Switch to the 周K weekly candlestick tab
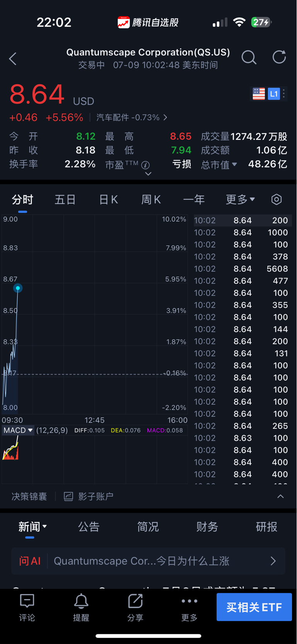297x644 pixels. pyautogui.click(x=151, y=200)
